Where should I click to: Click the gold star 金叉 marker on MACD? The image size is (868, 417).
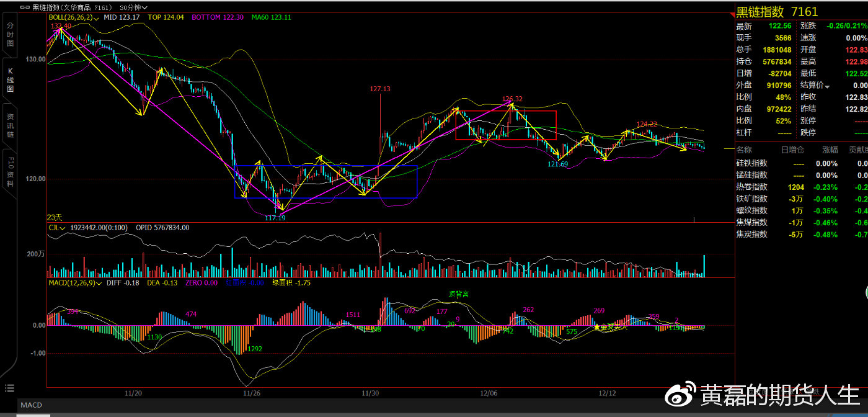click(597, 327)
